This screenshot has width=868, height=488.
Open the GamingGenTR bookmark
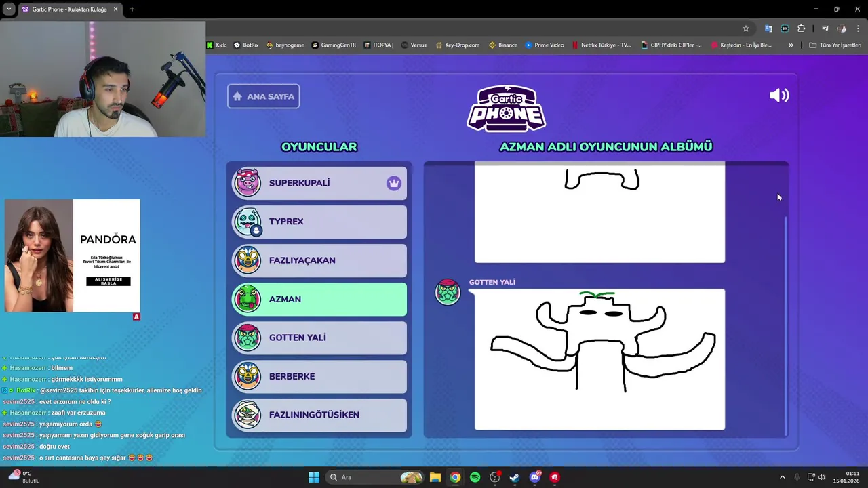(x=334, y=45)
